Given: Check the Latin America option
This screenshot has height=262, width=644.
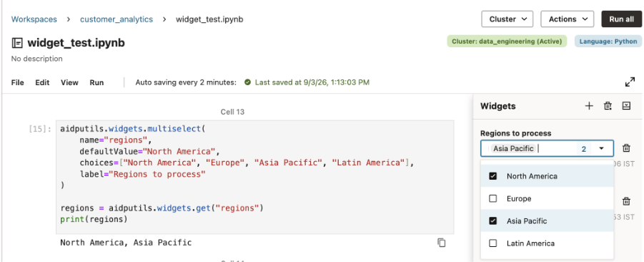Looking at the screenshot, I should click(493, 243).
